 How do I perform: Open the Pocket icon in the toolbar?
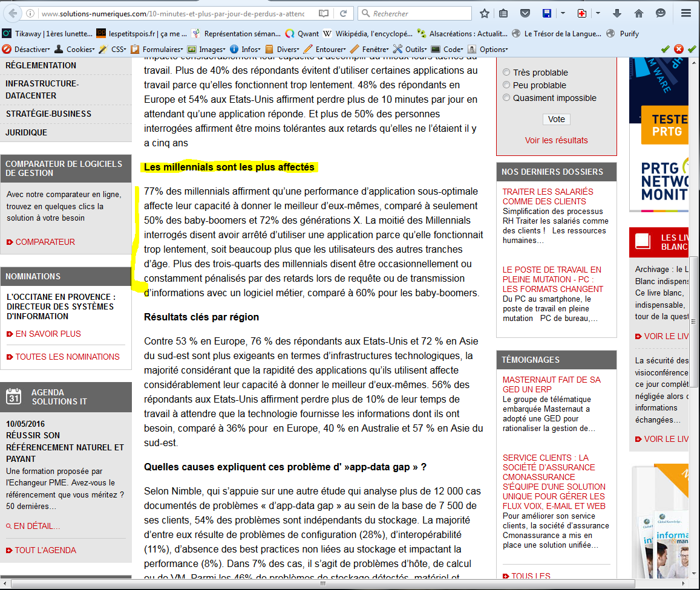[x=525, y=13]
